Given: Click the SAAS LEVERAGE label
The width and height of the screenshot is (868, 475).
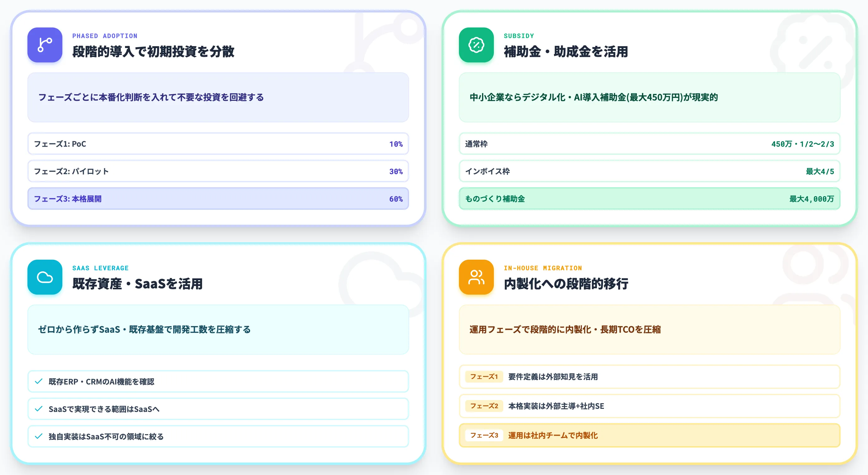Looking at the screenshot, I should (x=100, y=268).
